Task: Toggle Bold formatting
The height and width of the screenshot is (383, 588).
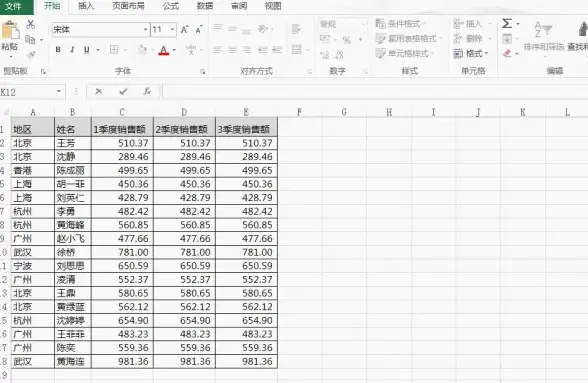Action: (x=58, y=50)
